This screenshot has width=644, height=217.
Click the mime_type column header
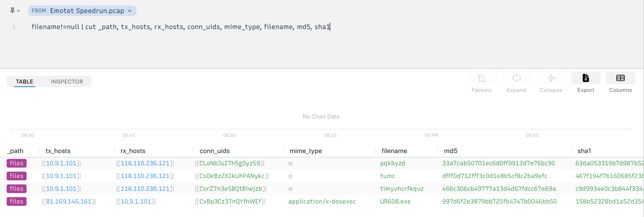coord(306,151)
